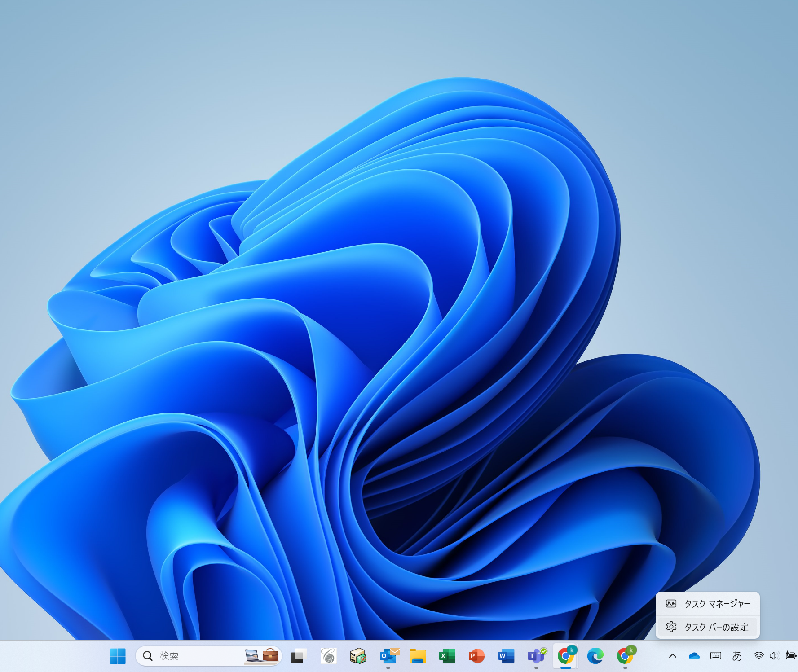Screen dimensions: 798x672
Task: Launch Word from the taskbar
Action: [506, 656]
